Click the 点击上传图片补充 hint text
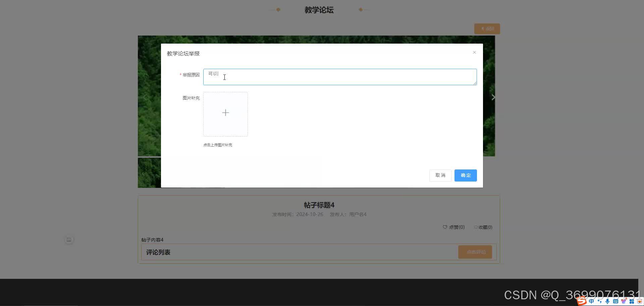Screen dimensions: 644x306 [x=218, y=145]
